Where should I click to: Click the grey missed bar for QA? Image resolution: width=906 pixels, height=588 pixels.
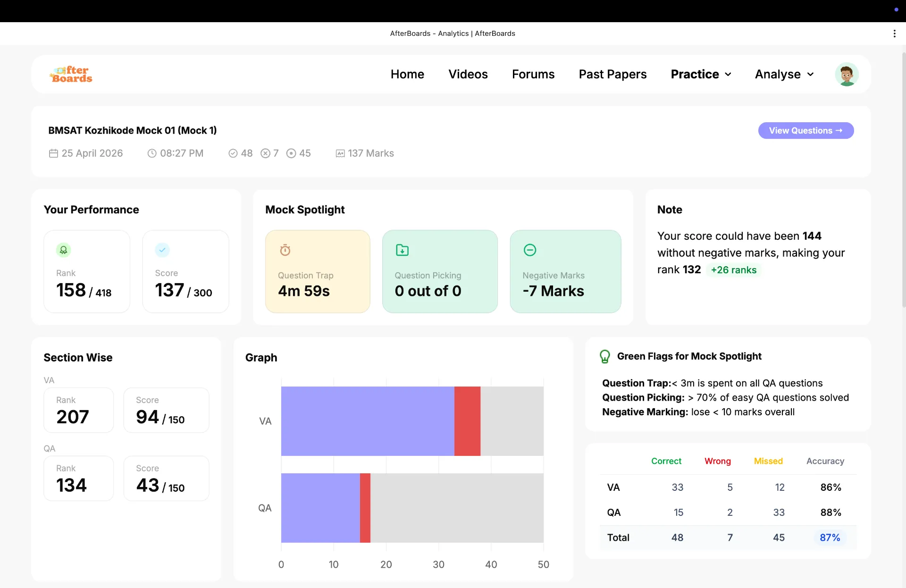(457, 508)
